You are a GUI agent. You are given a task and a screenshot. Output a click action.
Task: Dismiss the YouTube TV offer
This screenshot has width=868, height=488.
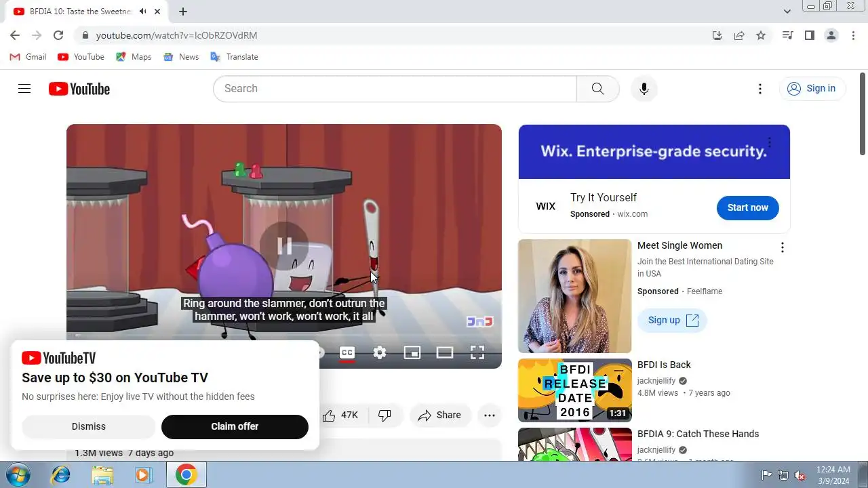point(89,426)
